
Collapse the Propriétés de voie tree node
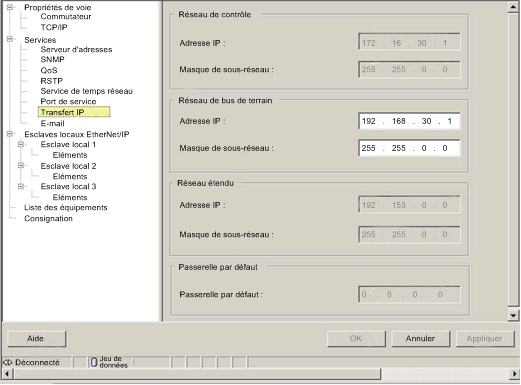point(10,7)
